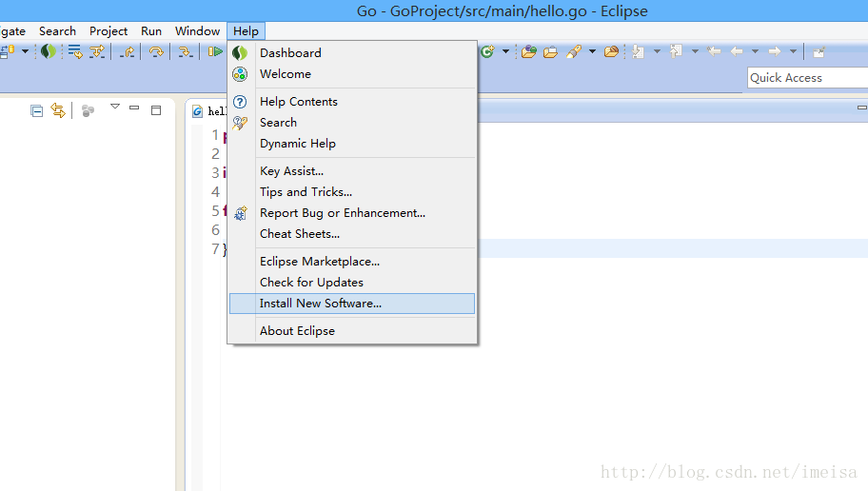
Task: Choose Key Assist... menu entry
Action: [352, 171]
